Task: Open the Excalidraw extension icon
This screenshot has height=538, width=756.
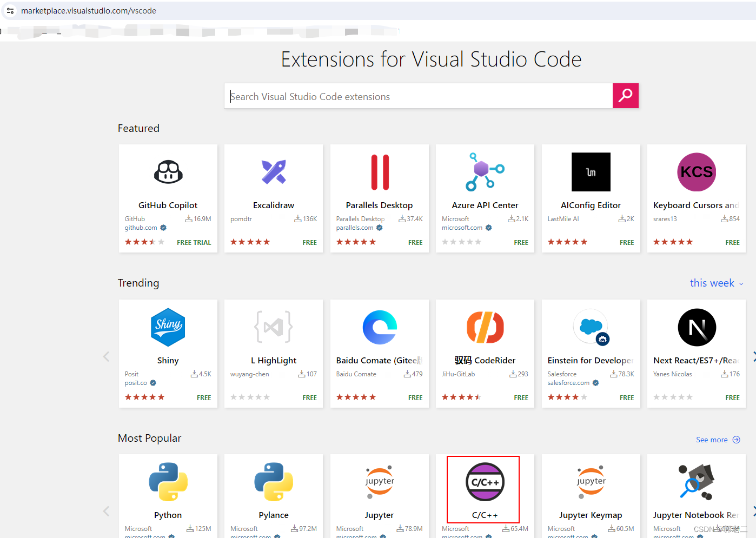Action: 274,172
